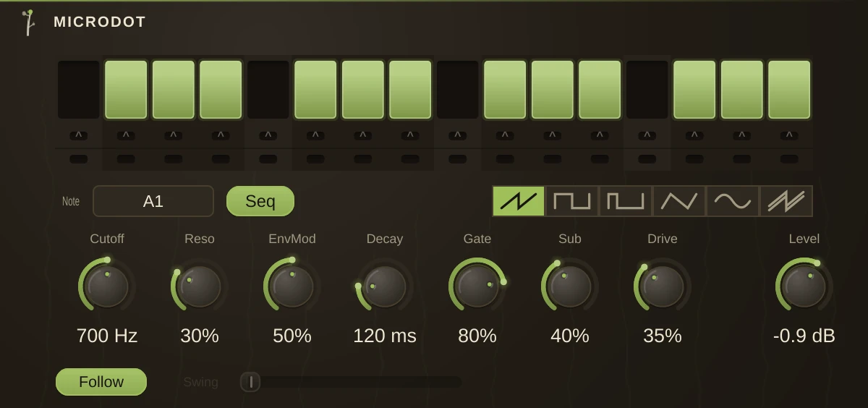868x408 pixels.
Task: Enable the dark step 5 pad
Action: point(268,90)
